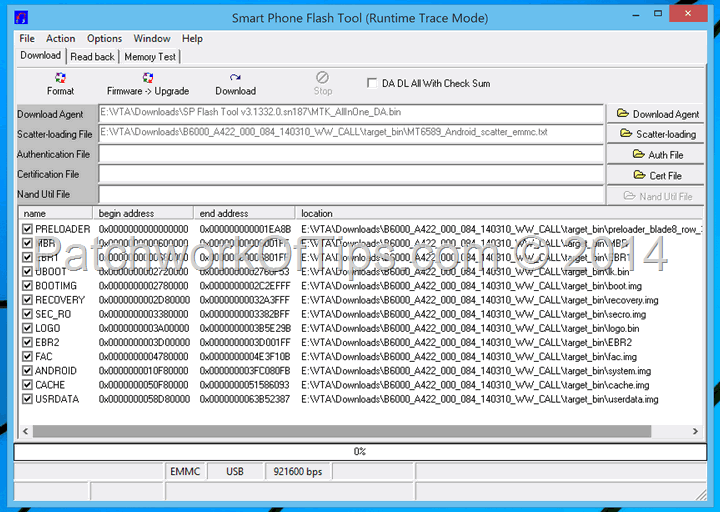Click ANDROID begin address 0x0000000010F80000
This screenshot has height=512, width=720.
(144, 371)
